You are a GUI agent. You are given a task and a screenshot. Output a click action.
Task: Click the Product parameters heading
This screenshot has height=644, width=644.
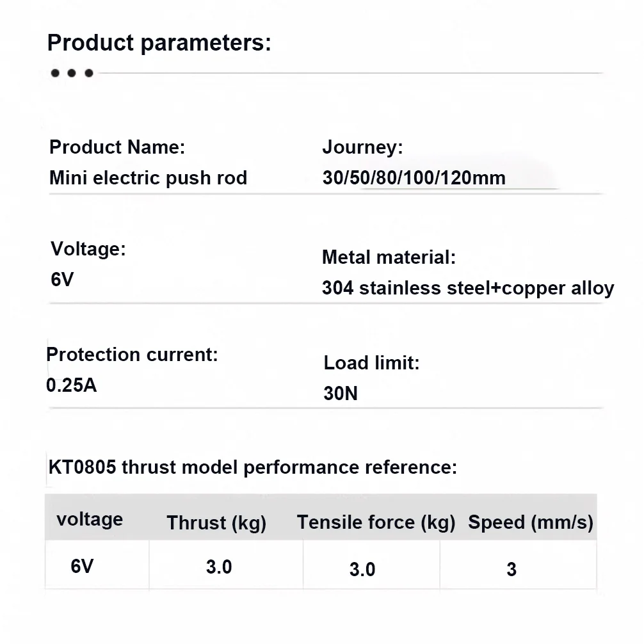[159, 43]
